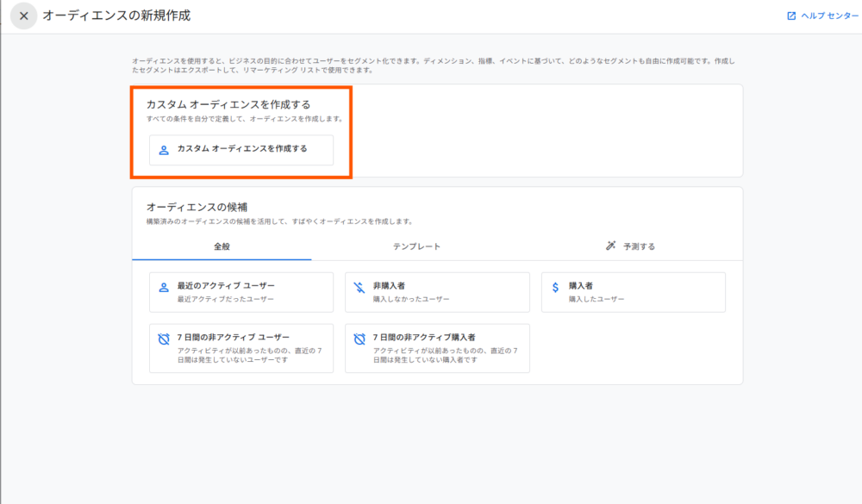862x504 pixels.
Task: Open the 予測する tab
Action: [638, 246]
